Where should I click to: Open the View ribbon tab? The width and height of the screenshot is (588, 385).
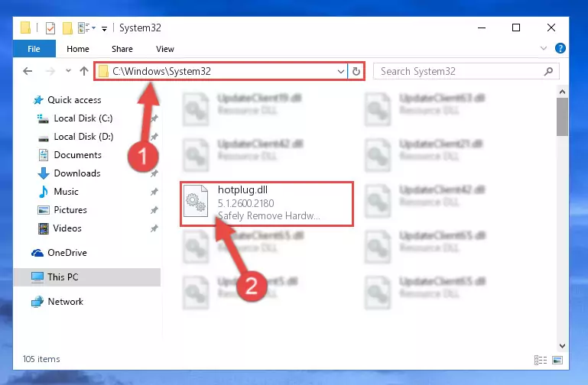[165, 49]
